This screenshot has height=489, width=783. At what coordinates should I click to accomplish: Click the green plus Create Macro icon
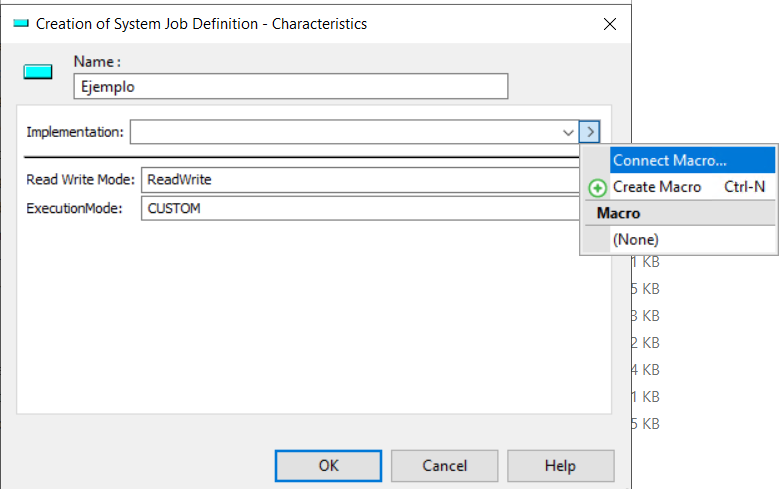(597, 188)
